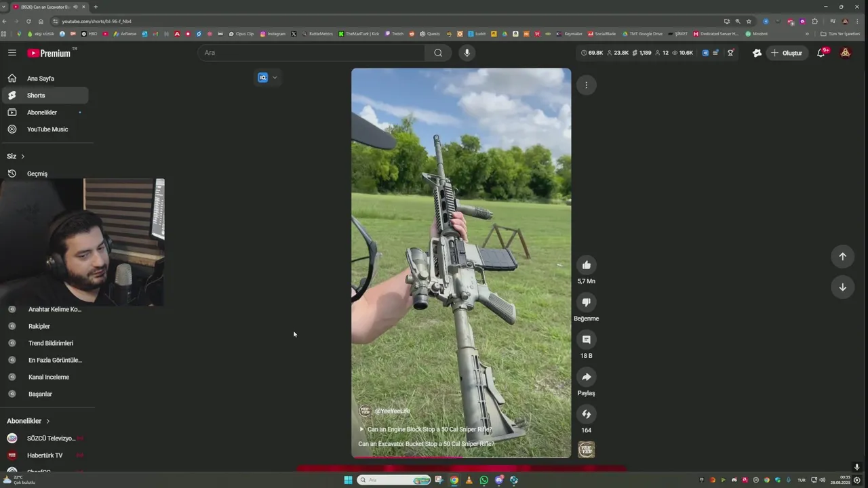Open @YeeYeeLife channel link
The image size is (868, 488).
[x=392, y=411]
